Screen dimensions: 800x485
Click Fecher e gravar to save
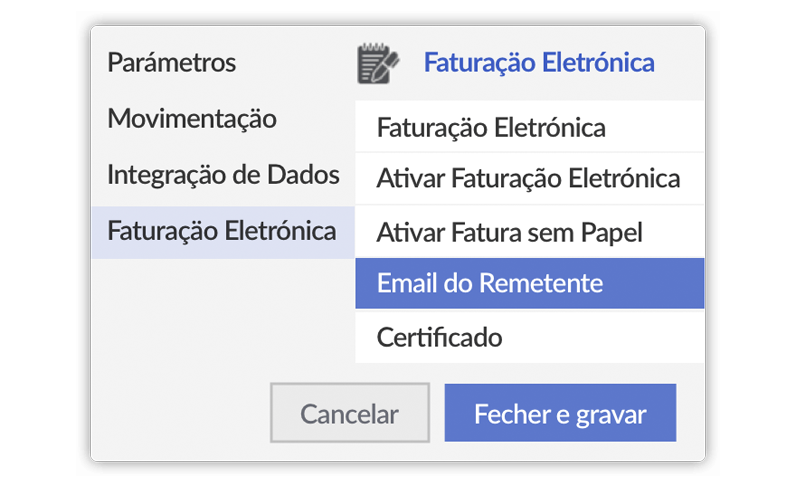tap(560, 413)
